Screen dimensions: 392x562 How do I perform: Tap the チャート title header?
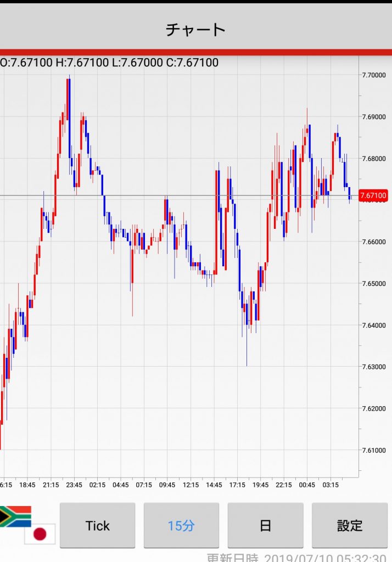coord(196,29)
